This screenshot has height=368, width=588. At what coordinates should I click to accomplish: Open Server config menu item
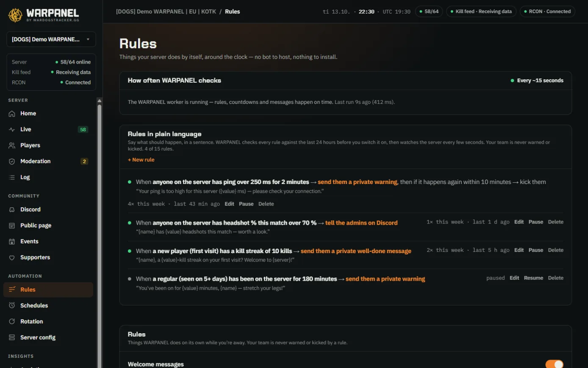tap(48, 337)
